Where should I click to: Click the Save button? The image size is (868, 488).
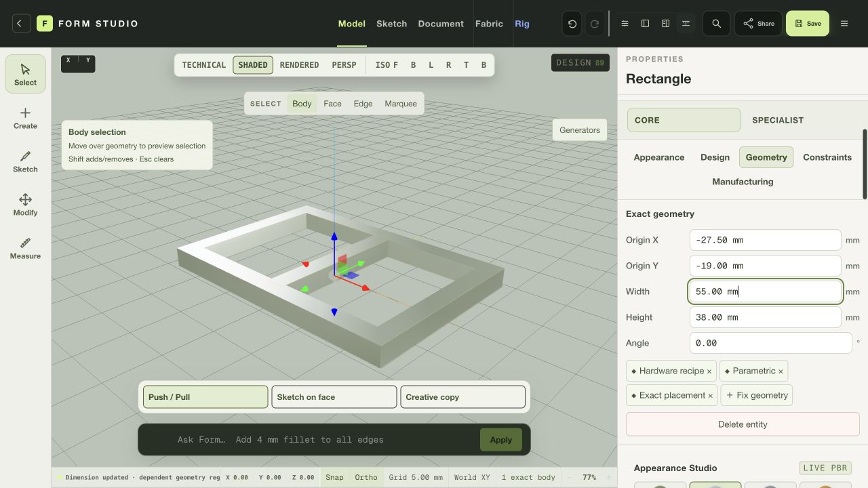[808, 24]
